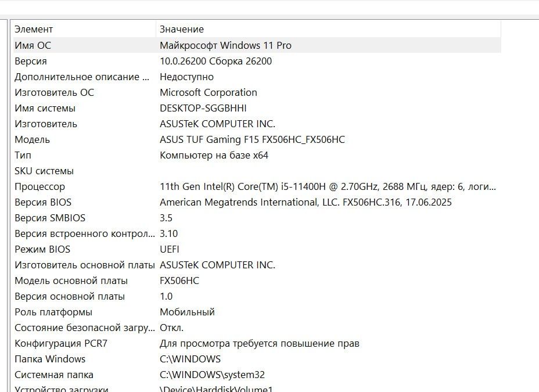This screenshot has height=392, width=539.
Task: Click SMBIOS version value 3.5
Action: tap(166, 218)
